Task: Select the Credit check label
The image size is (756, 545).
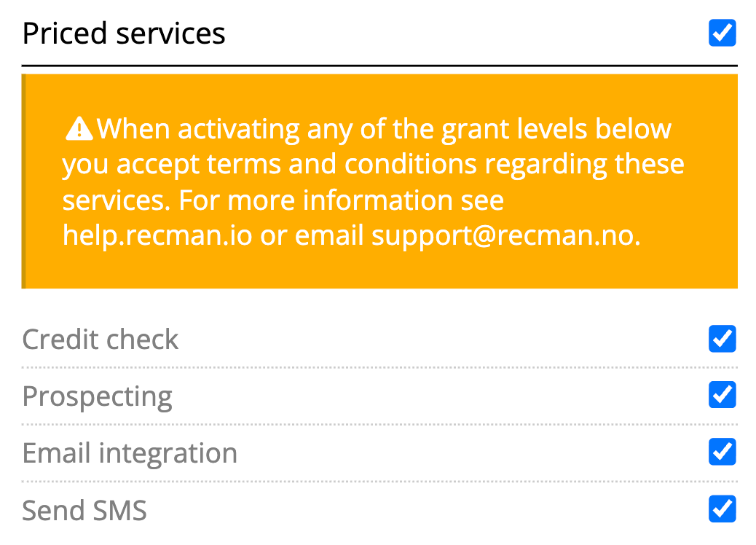Action: pyautogui.click(x=101, y=340)
